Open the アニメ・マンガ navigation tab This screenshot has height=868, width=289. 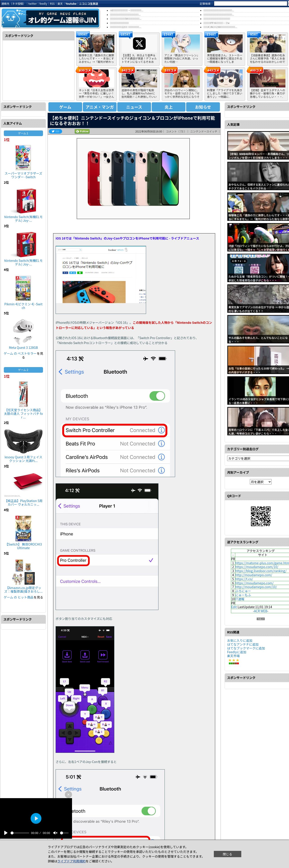pyautogui.click(x=99, y=107)
